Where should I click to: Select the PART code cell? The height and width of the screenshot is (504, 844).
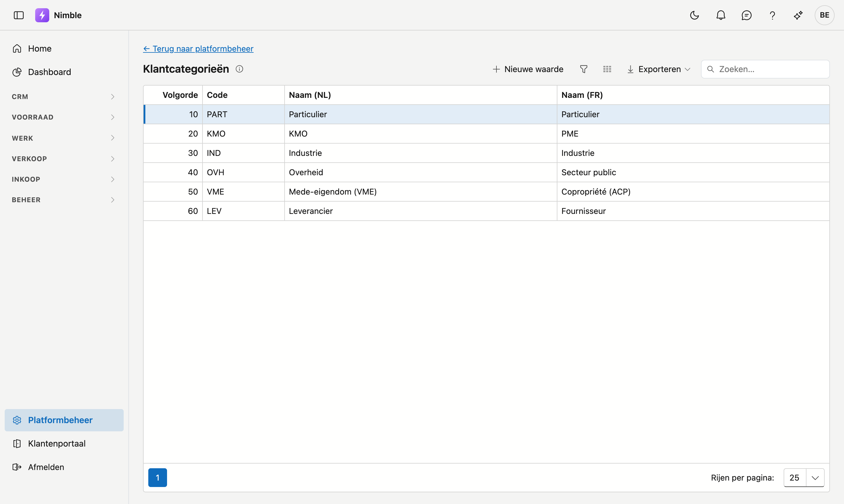[244, 115]
